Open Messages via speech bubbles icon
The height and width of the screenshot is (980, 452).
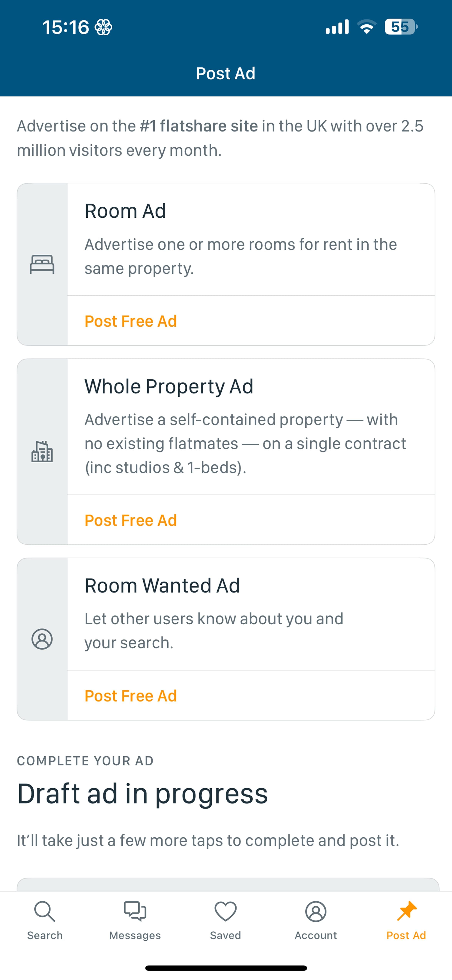135,911
